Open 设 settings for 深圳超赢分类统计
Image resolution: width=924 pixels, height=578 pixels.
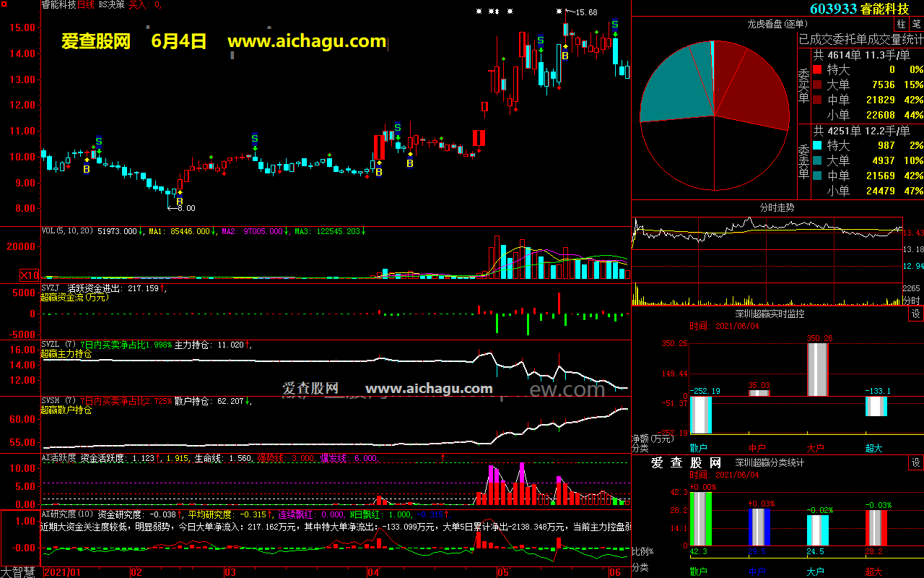point(915,462)
